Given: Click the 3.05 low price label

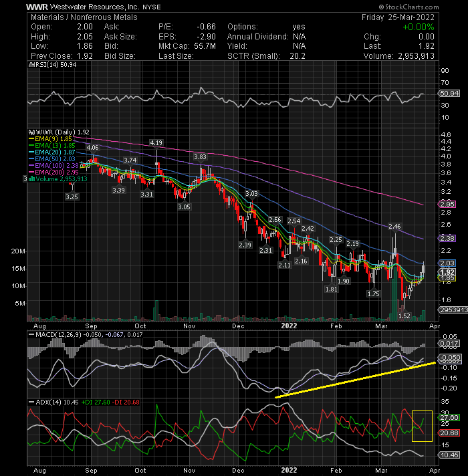Looking at the screenshot, I should click(x=184, y=207).
